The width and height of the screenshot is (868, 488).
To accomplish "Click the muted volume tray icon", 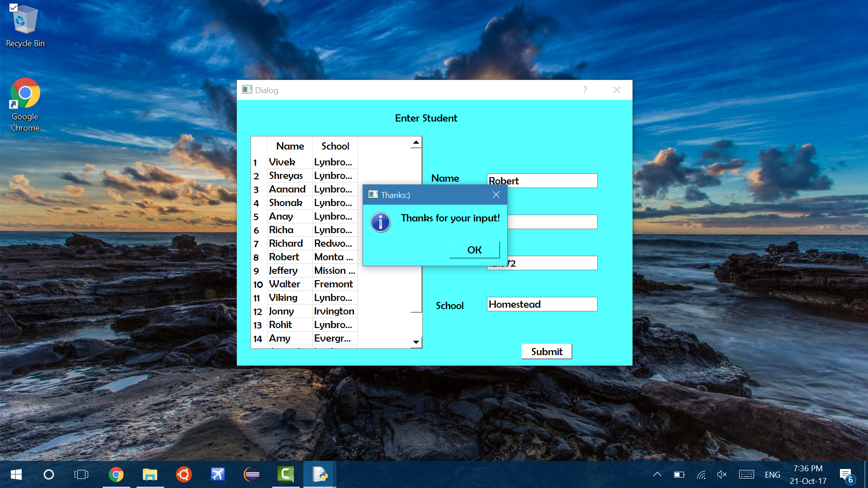I will [722, 474].
